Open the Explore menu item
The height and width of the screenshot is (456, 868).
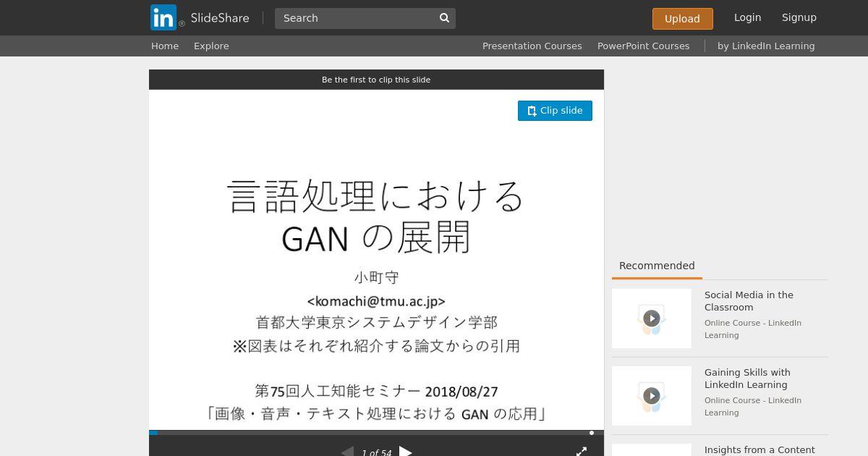click(x=211, y=46)
